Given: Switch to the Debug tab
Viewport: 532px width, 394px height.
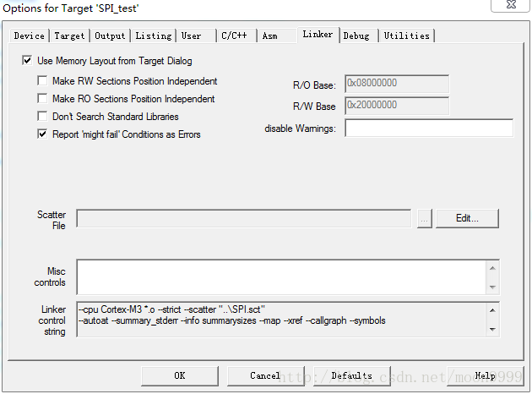Looking at the screenshot, I should pyautogui.click(x=359, y=36).
